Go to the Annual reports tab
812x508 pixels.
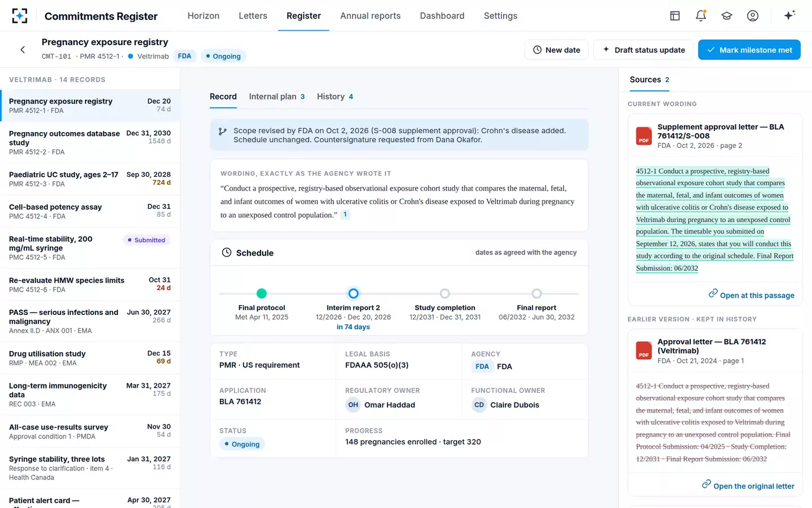coord(370,16)
